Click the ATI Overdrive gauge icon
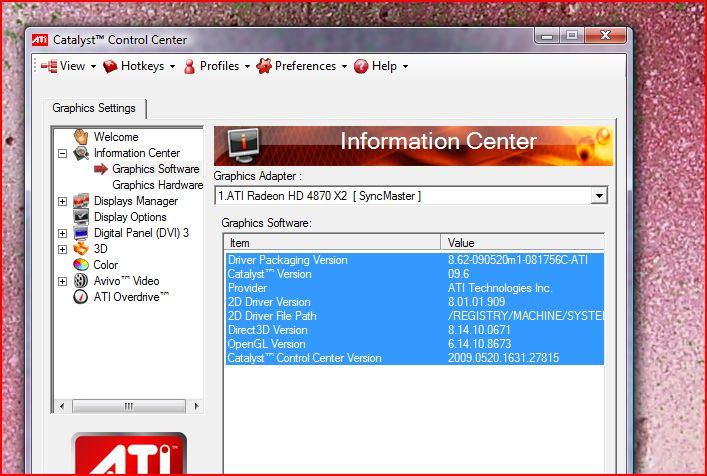 81,297
